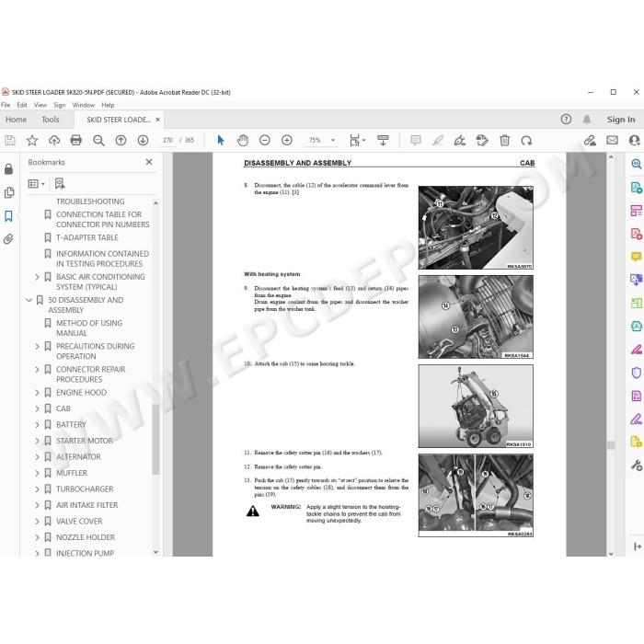The image size is (644, 644).
Task: Switch to the Home tab
Action: click(x=16, y=120)
